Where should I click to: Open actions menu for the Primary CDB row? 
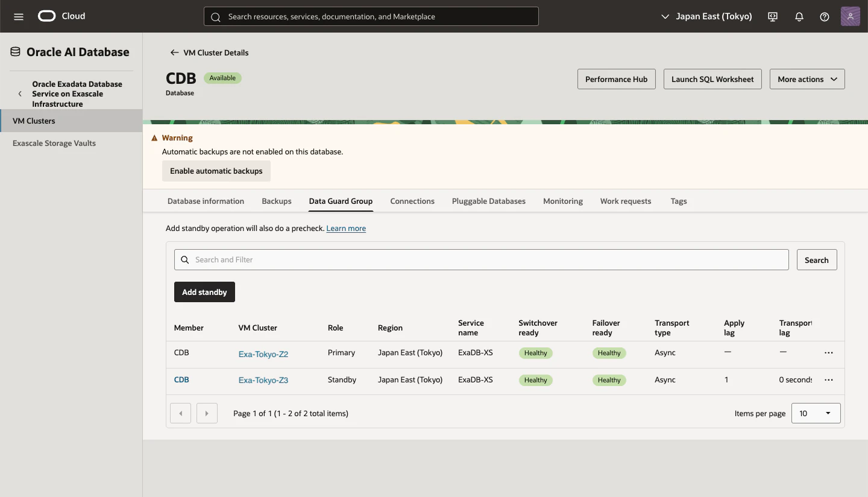tap(829, 353)
